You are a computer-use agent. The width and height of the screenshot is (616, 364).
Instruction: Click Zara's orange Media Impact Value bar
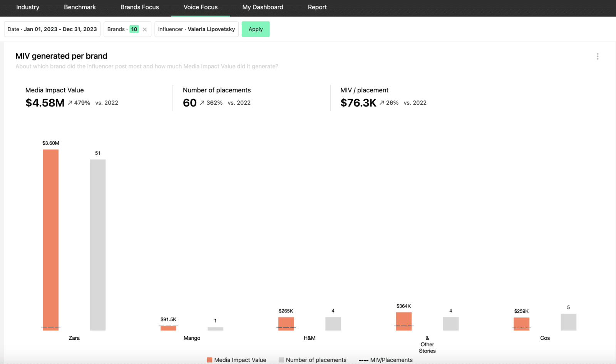coord(51,240)
